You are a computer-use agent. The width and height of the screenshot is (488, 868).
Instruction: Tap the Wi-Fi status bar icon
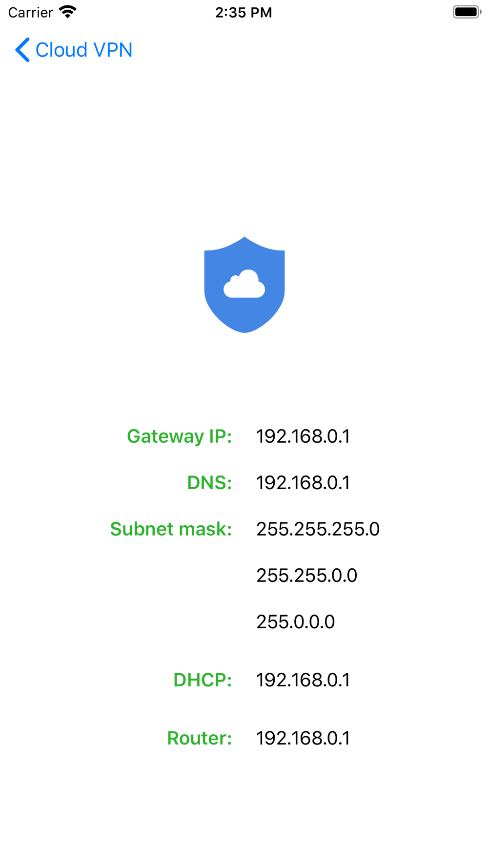68,12
